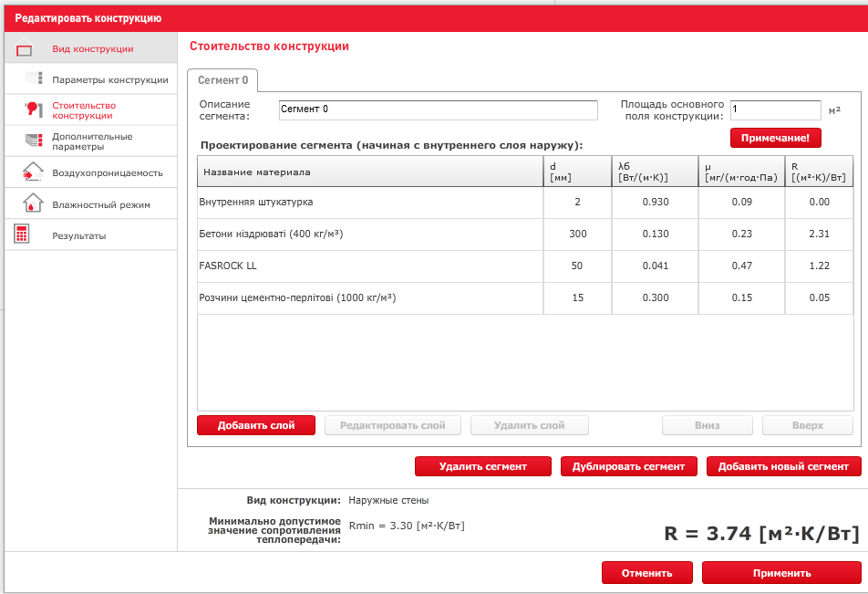The image size is (868, 594).
Task: Click the Результаты calculator icon
Action: pos(23,234)
